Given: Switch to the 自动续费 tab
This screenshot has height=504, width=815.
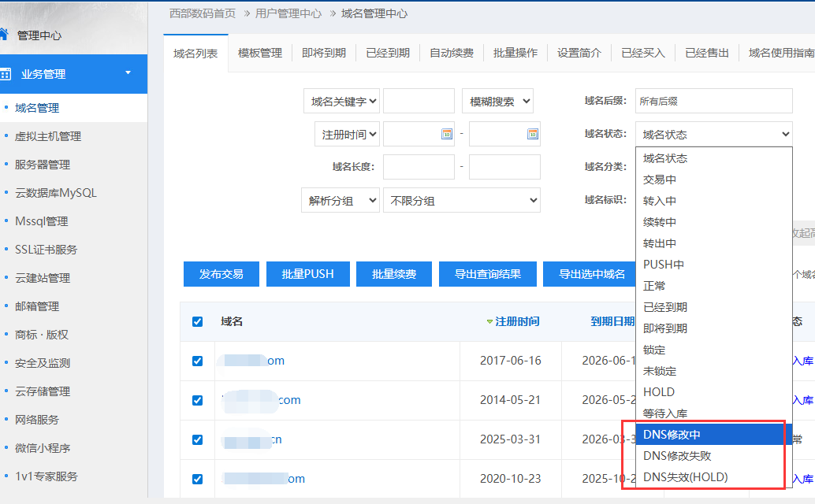Looking at the screenshot, I should pos(452,53).
